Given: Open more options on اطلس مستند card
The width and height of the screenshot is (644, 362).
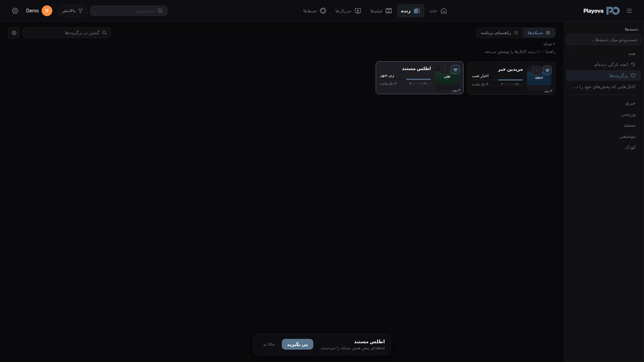Looking at the screenshot, I should [444, 70].
